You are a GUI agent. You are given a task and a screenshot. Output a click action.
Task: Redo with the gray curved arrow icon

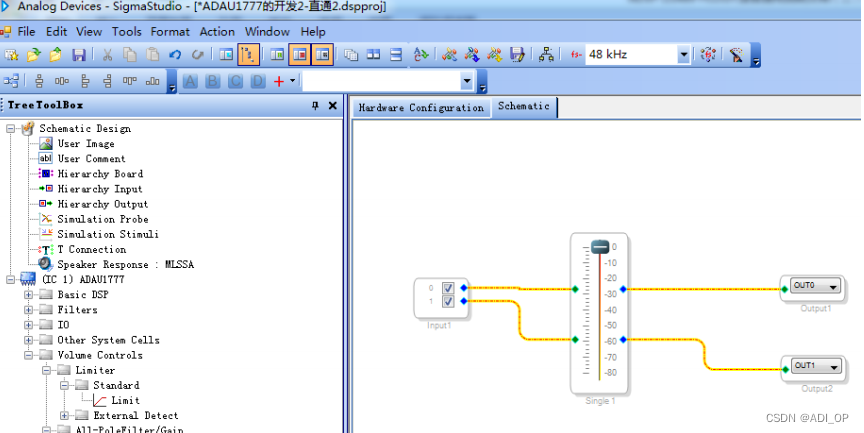(197, 55)
